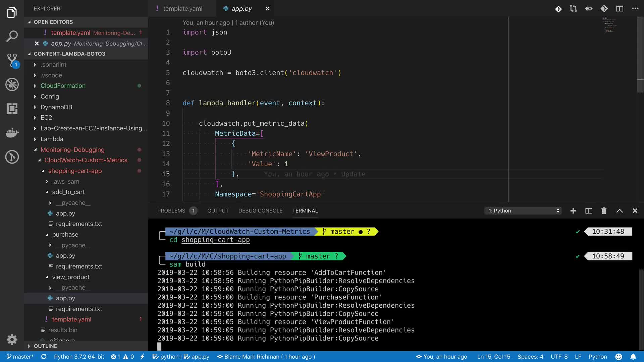Switch to the PROBLEMS panel tab
644x362 pixels.
pos(171,210)
